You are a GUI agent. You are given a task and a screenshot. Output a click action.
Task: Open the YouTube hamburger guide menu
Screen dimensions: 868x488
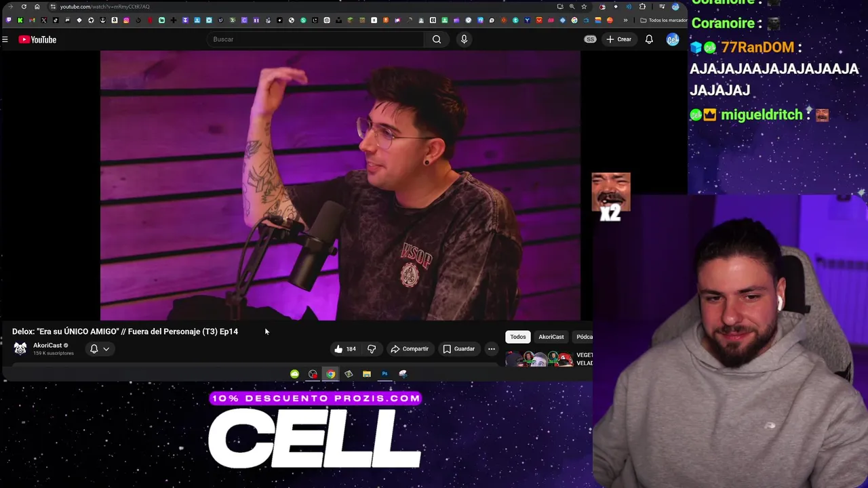click(x=5, y=39)
